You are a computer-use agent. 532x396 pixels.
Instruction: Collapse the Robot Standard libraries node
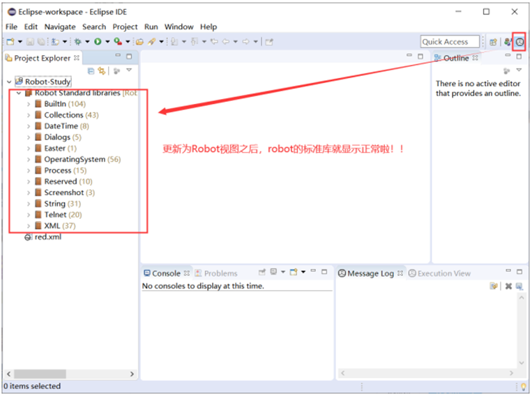[x=19, y=93]
